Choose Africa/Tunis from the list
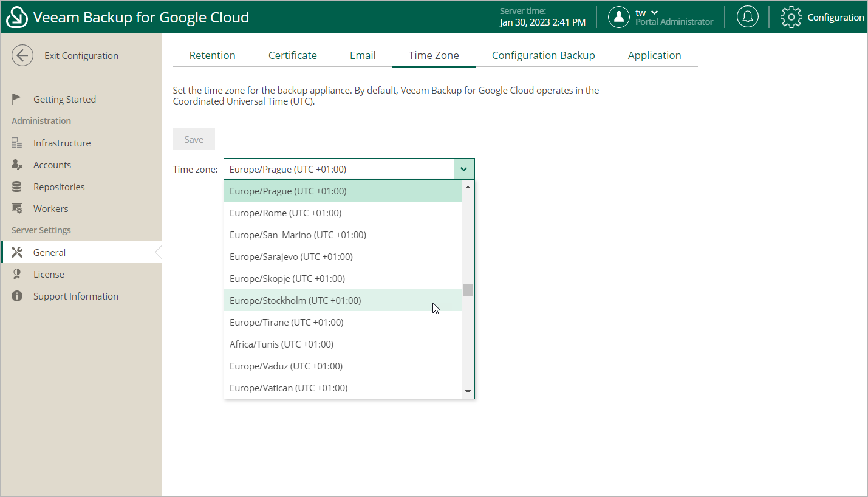This screenshot has height=497, width=868. (281, 344)
